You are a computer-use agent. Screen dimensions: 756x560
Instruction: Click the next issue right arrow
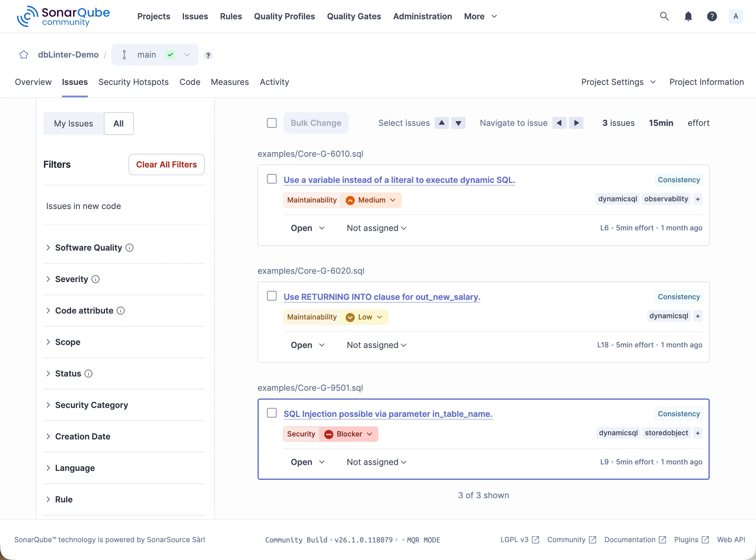pyautogui.click(x=576, y=123)
